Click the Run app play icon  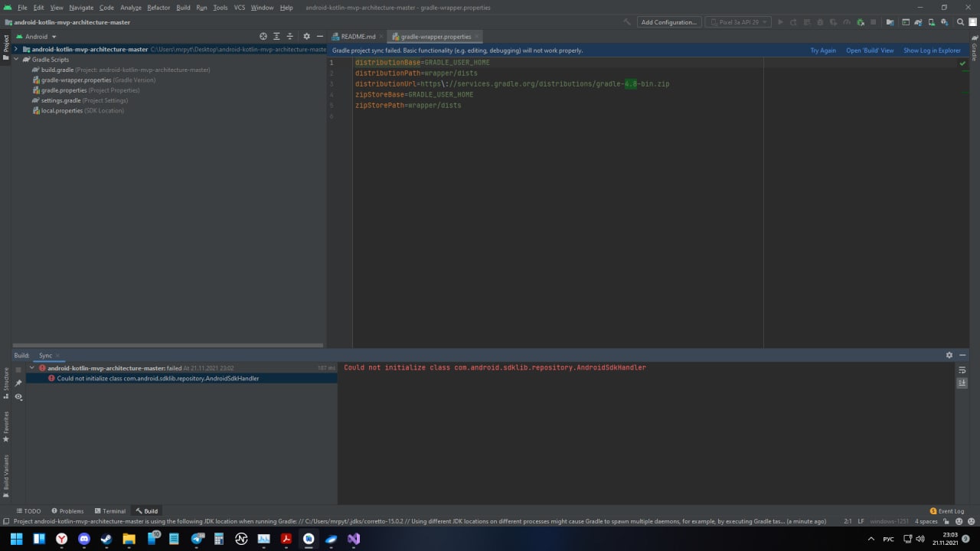point(780,22)
